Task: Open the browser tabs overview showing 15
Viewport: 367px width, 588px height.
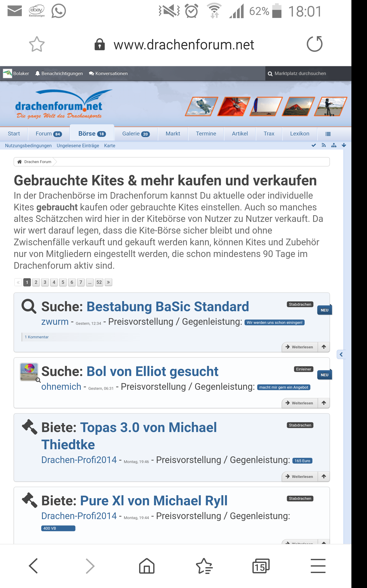Action: [261, 566]
